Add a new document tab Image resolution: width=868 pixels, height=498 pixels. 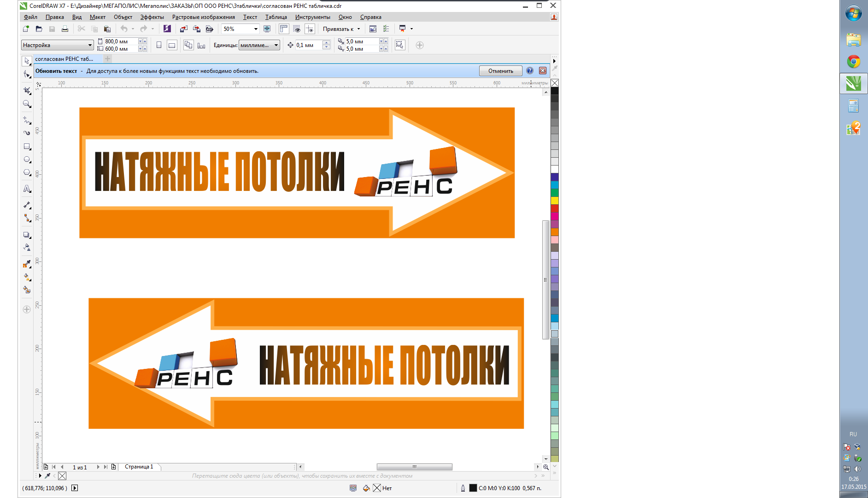pyautogui.click(x=107, y=59)
